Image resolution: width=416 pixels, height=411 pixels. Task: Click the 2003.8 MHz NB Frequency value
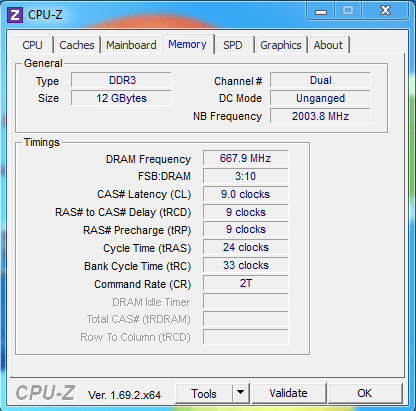pyautogui.click(x=320, y=116)
